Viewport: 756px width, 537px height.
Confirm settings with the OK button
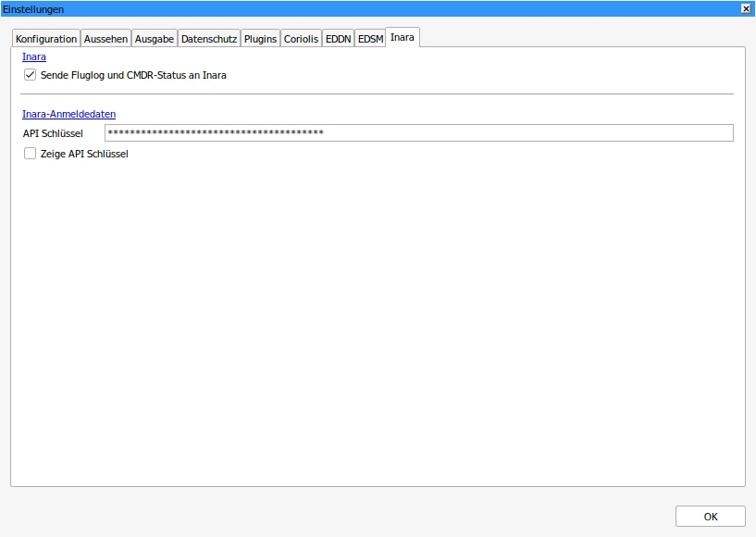[x=710, y=517]
